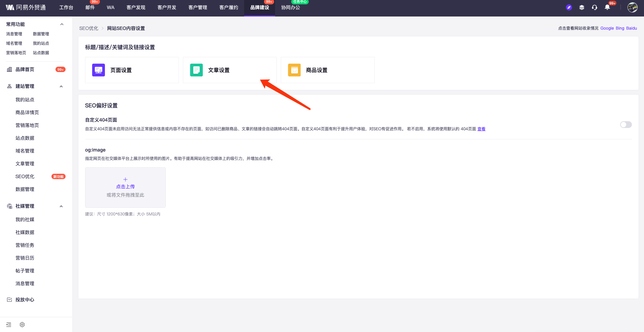
Task: Click the headset customer support icon
Action: pos(595,7)
